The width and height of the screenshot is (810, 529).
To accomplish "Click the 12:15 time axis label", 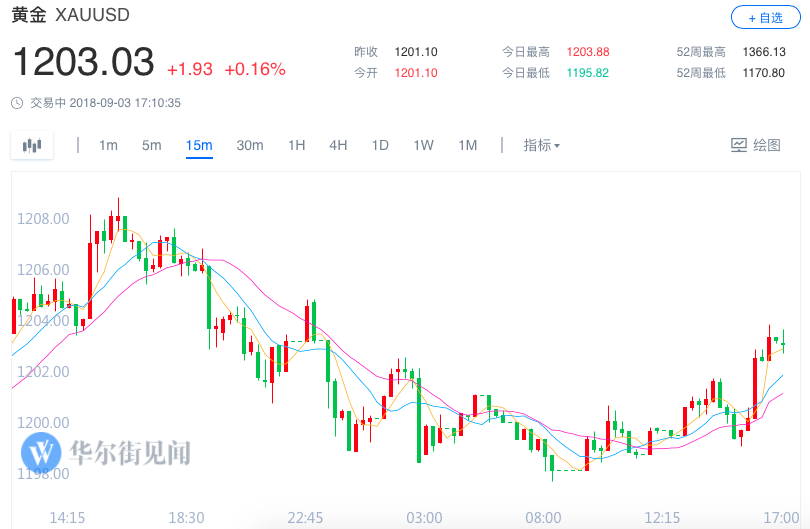I will 662,518.
